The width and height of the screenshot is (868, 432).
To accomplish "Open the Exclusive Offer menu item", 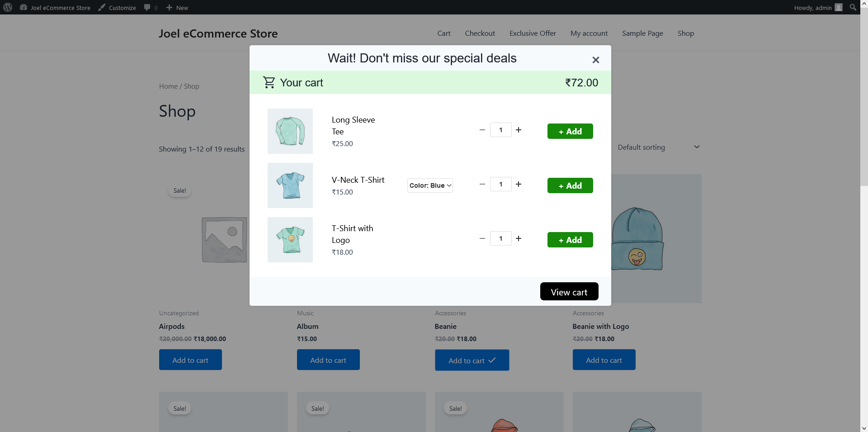I will 533,33.
